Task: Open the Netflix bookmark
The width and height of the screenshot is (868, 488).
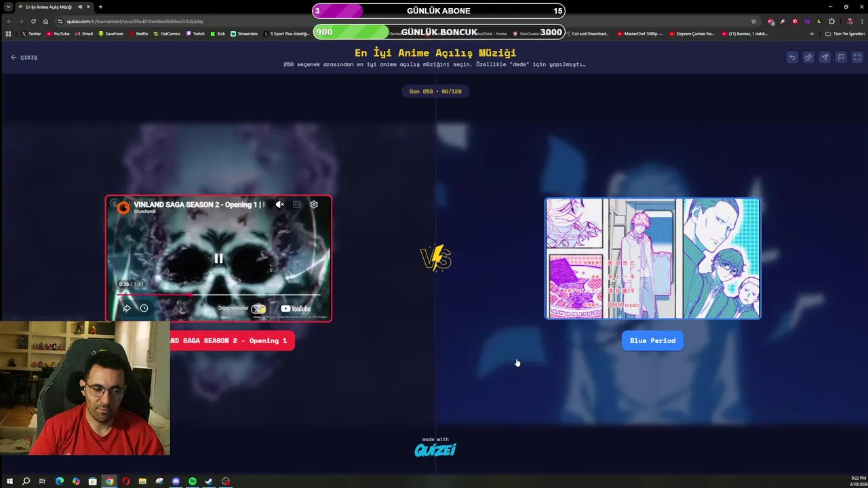Action: click(x=138, y=34)
